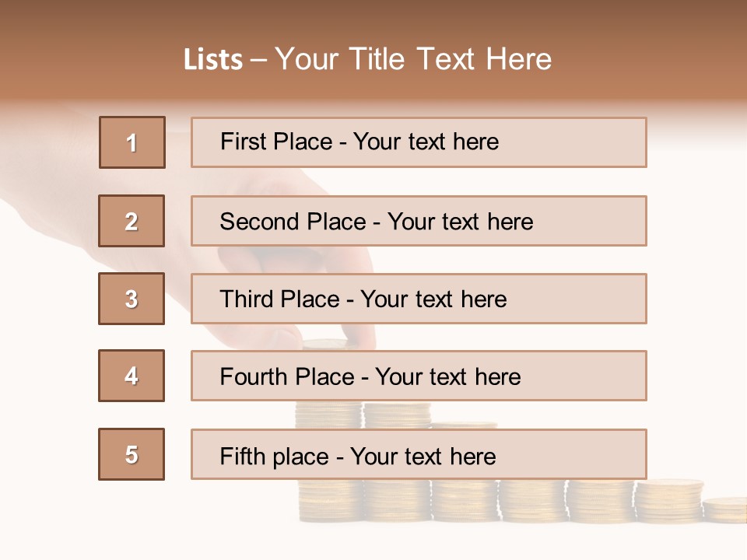Click the words 'Second Place' in list
Image resolution: width=747 pixels, height=560 pixels.
point(293,222)
